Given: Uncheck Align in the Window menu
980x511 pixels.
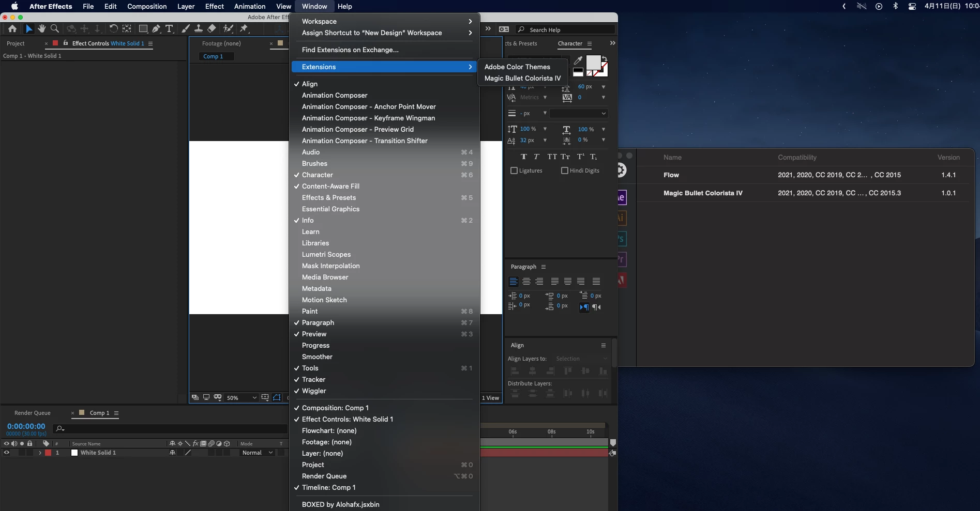Looking at the screenshot, I should (x=384, y=84).
